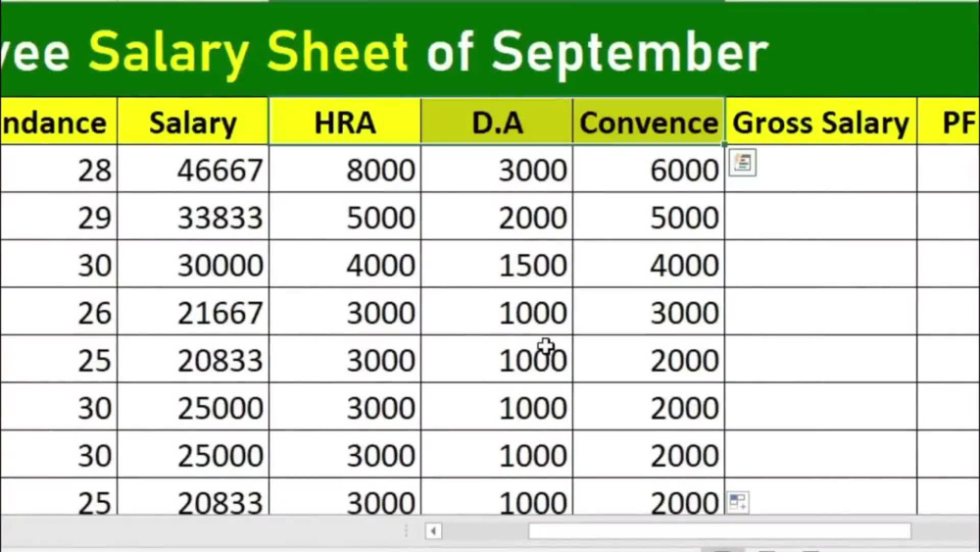Select D.A cell 2000 in 33833 row
This screenshot has width=980, height=552.
[x=497, y=217]
